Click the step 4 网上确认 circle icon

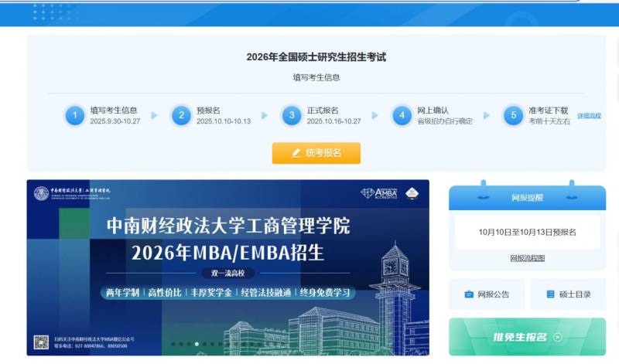pos(402,116)
